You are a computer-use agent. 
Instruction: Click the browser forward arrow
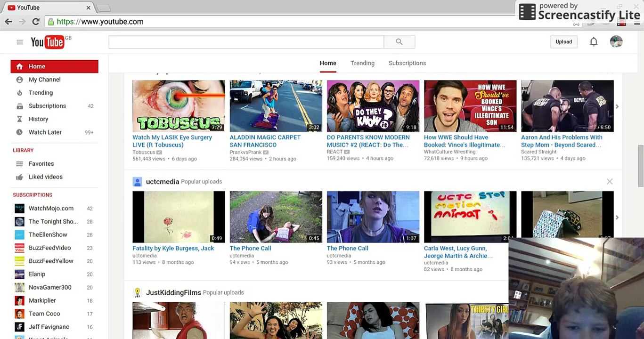22,22
